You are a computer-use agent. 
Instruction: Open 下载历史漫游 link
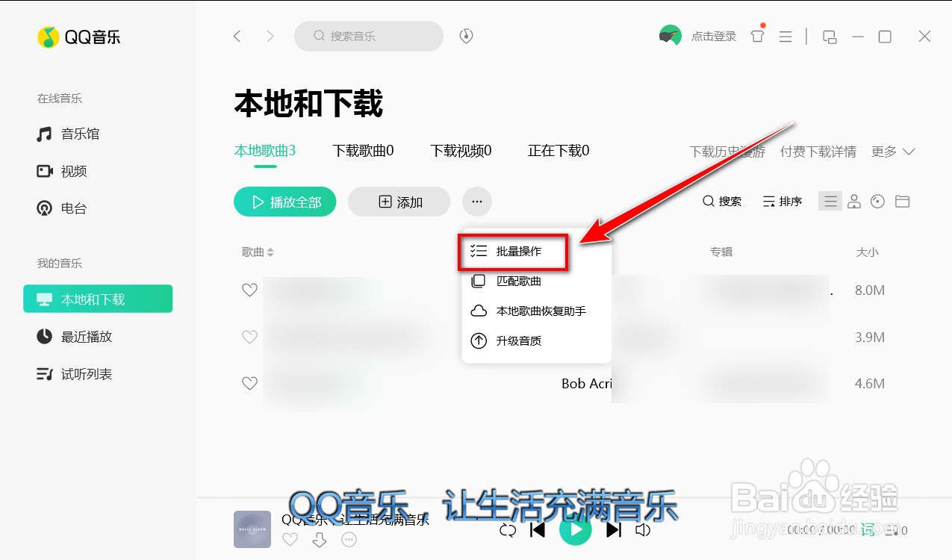coord(727,152)
